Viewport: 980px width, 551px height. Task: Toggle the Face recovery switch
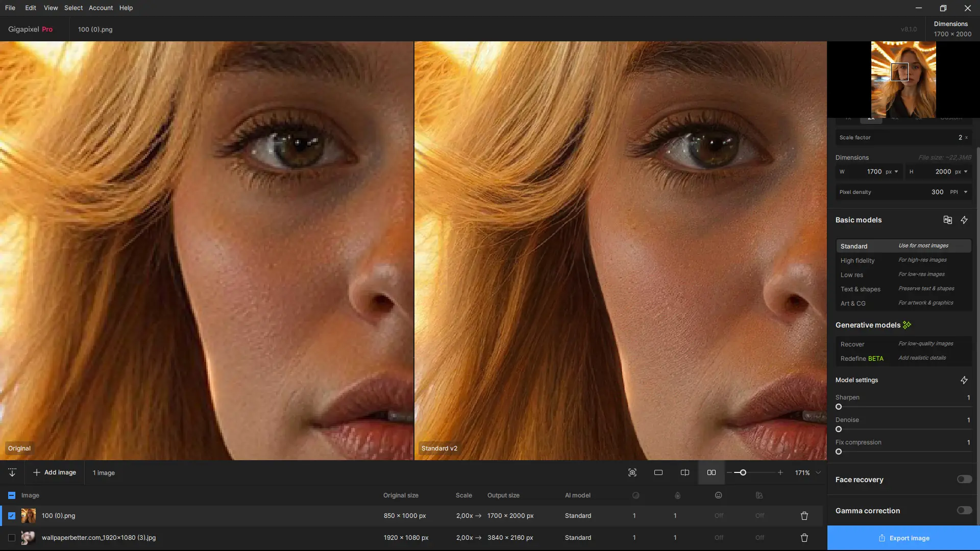click(x=964, y=479)
